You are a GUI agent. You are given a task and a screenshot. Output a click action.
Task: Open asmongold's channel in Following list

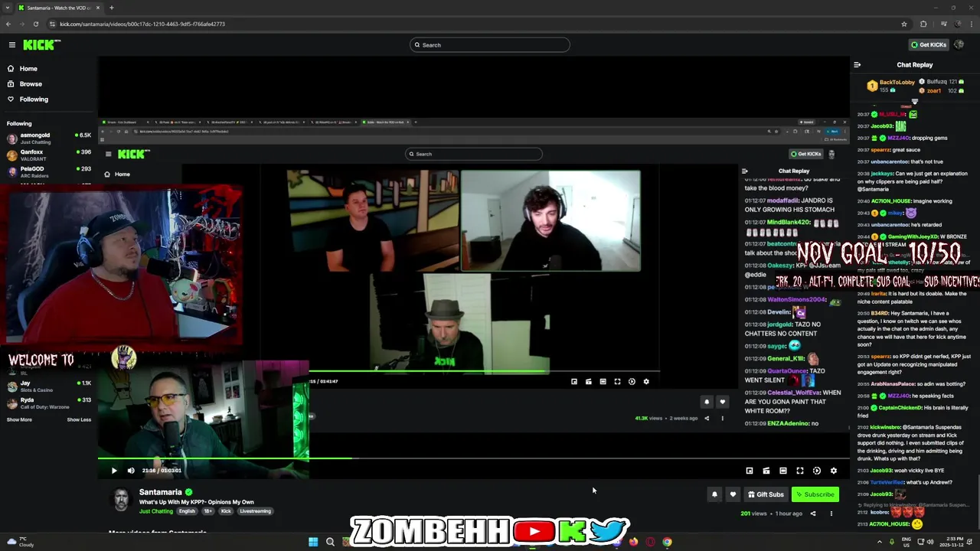[49, 139]
